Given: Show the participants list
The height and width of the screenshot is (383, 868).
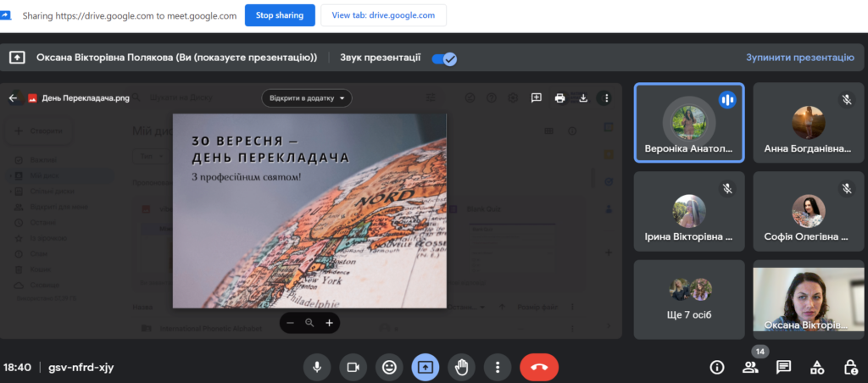Looking at the screenshot, I should (750, 367).
